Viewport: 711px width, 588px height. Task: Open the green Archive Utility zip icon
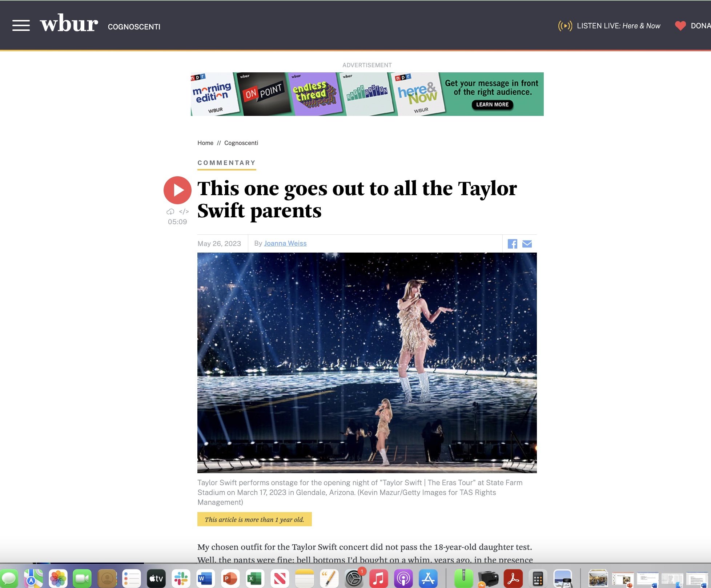coord(464,578)
